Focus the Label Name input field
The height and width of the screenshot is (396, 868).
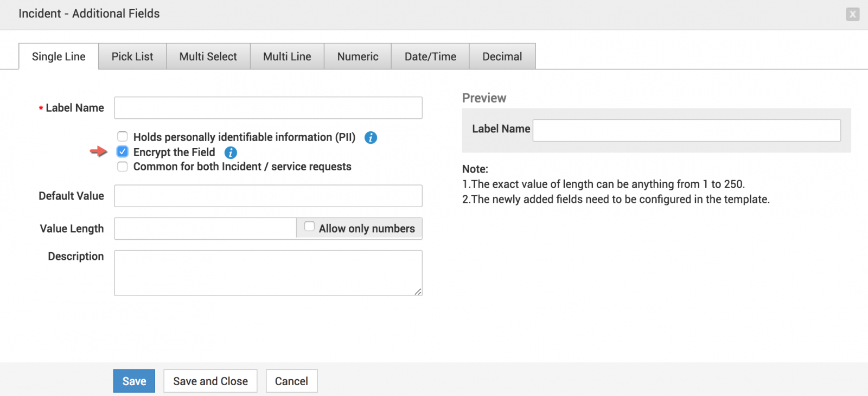pyautogui.click(x=268, y=108)
